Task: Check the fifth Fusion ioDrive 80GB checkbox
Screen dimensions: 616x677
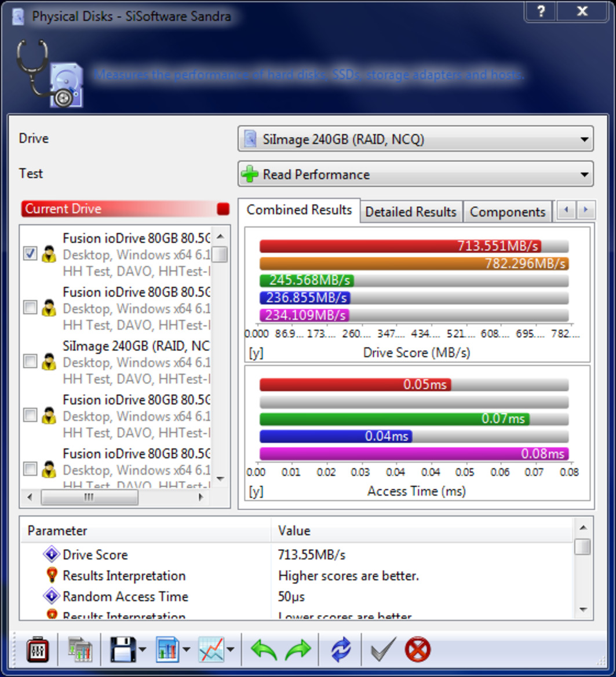Action: [30, 469]
